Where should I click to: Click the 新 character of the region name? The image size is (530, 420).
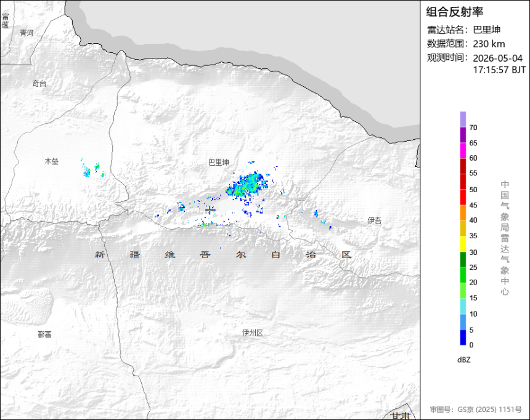click(99, 254)
